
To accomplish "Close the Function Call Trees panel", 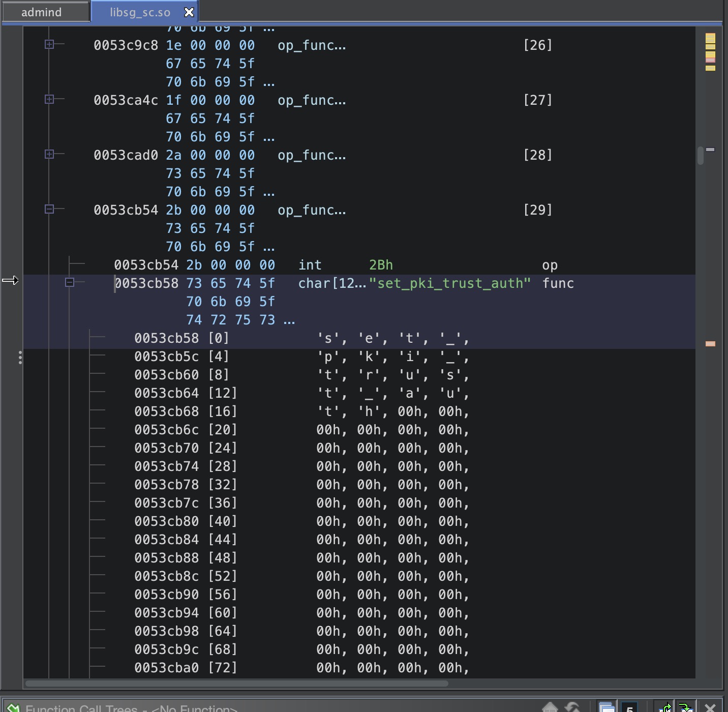I will (710, 707).
